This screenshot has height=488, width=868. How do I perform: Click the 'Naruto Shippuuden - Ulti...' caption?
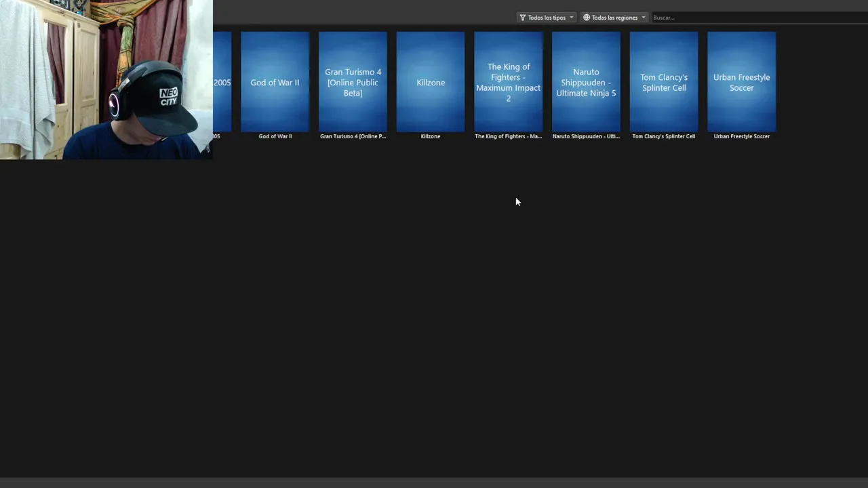[x=586, y=136]
